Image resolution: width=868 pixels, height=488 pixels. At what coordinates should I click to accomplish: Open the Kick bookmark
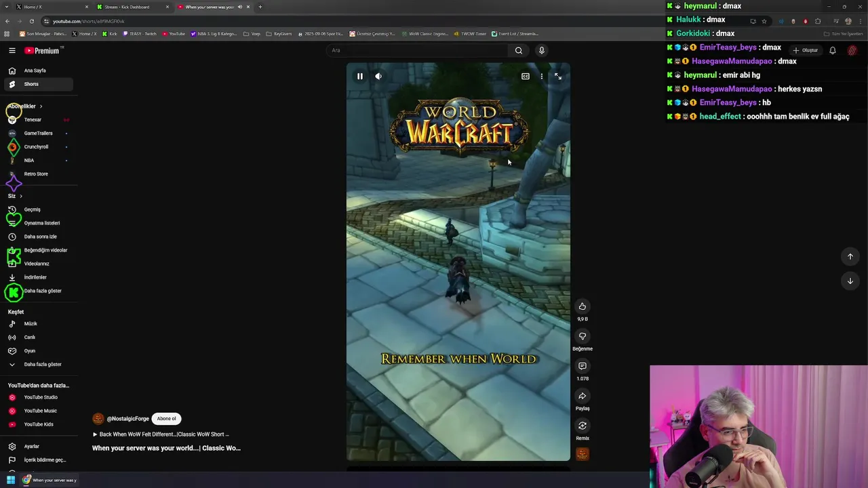tap(108, 34)
